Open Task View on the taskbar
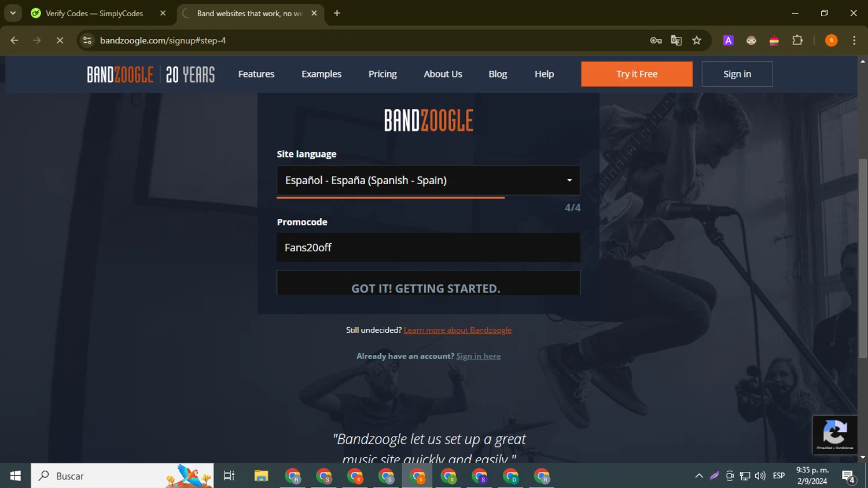This screenshot has width=868, height=488. [x=229, y=476]
